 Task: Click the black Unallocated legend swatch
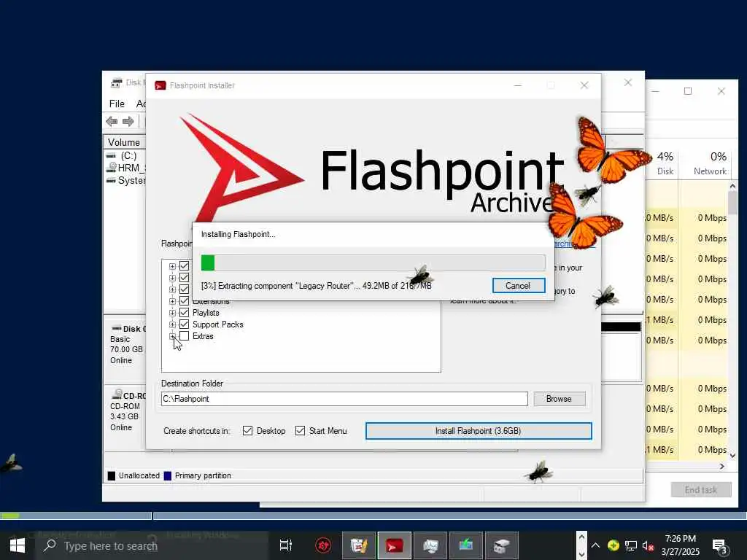pyautogui.click(x=112, y=475)
